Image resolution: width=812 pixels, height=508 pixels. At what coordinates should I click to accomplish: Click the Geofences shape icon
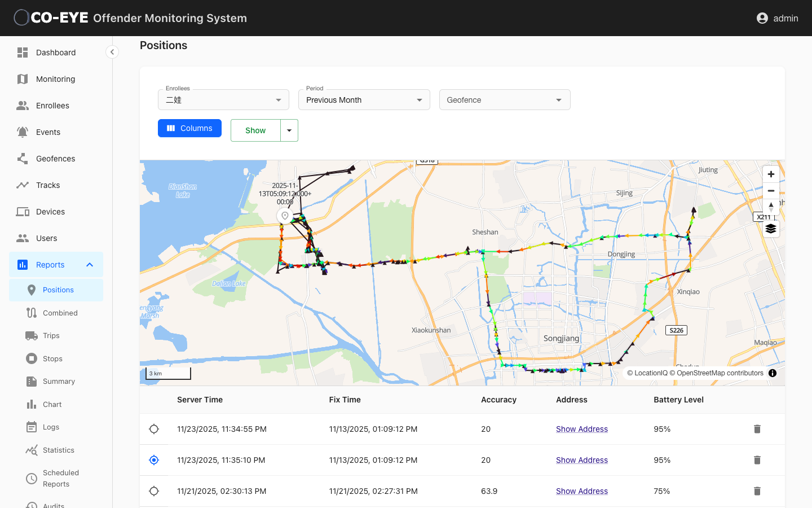pyautogui.click(x=23, y=159)
